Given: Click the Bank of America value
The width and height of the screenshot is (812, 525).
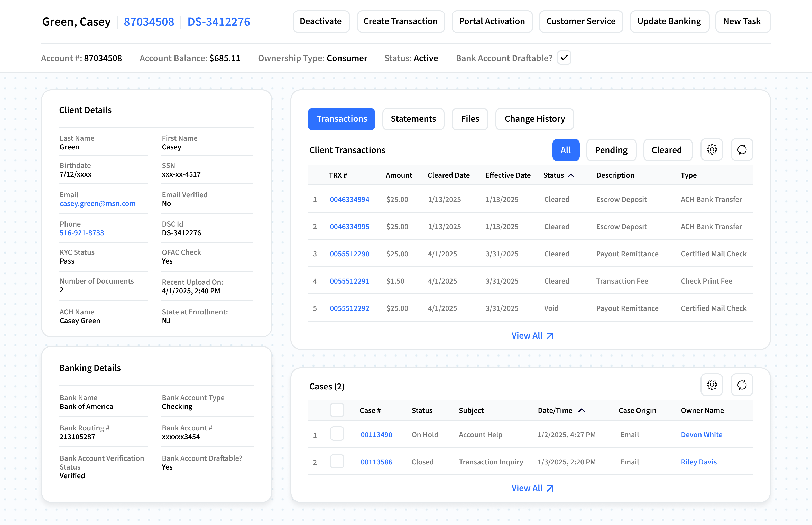Looking at the screenshot, I should [86, 406].
